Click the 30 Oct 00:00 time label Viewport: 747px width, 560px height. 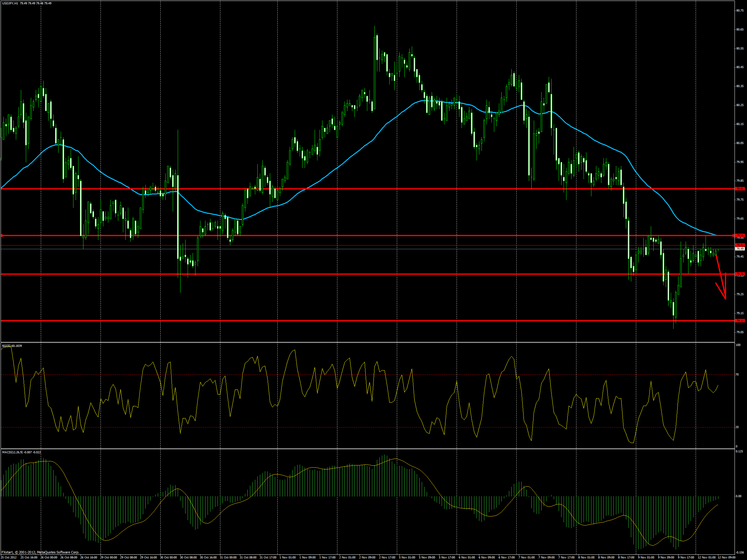168,557
